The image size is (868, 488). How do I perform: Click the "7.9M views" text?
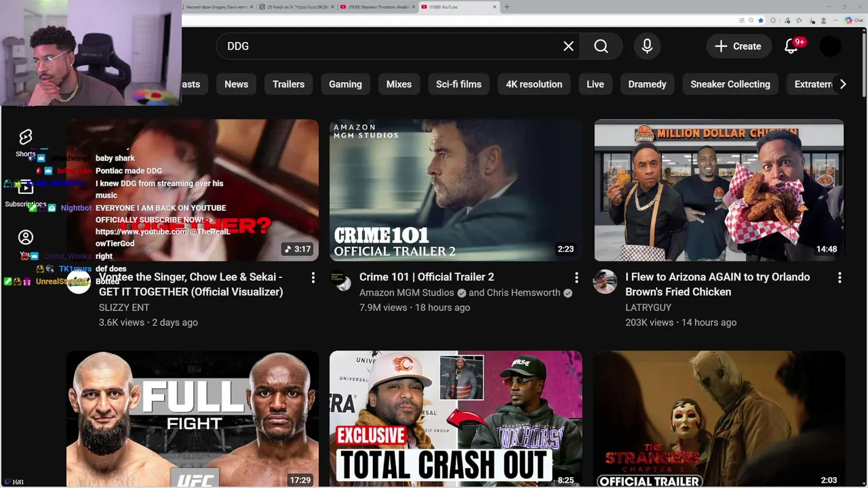[384, 308]
